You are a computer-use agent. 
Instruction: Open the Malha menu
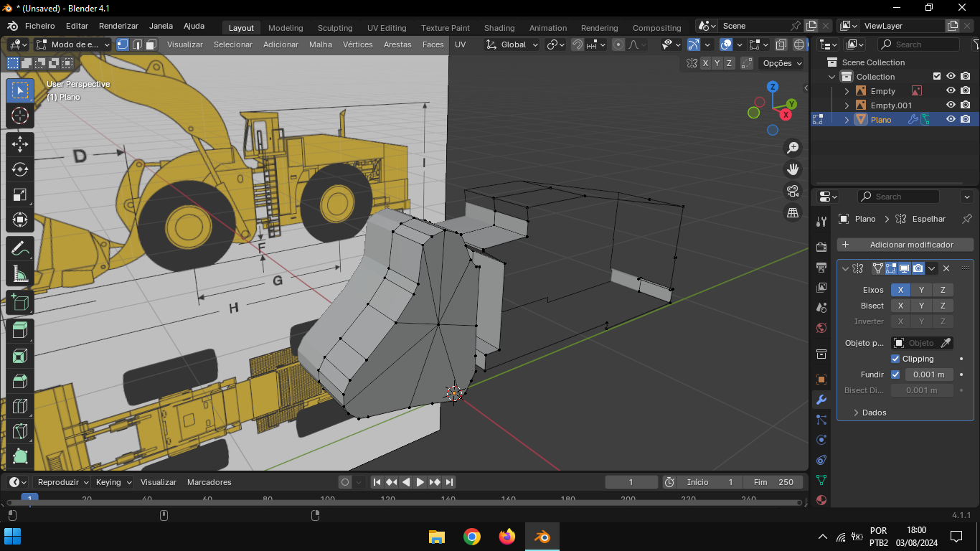coord(321,44)
